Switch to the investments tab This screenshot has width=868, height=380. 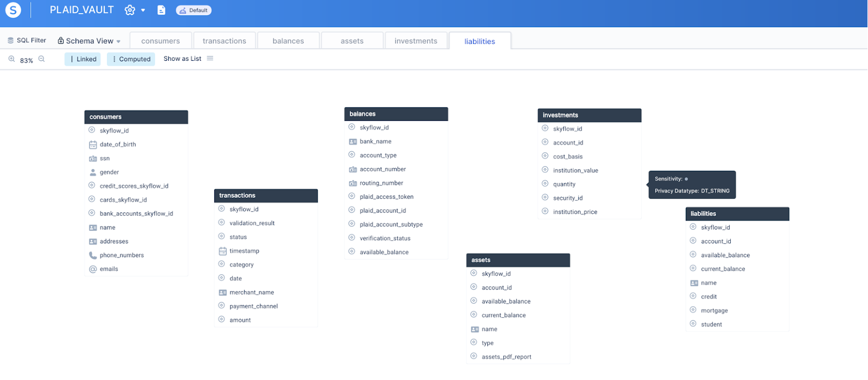click(416, 41)
